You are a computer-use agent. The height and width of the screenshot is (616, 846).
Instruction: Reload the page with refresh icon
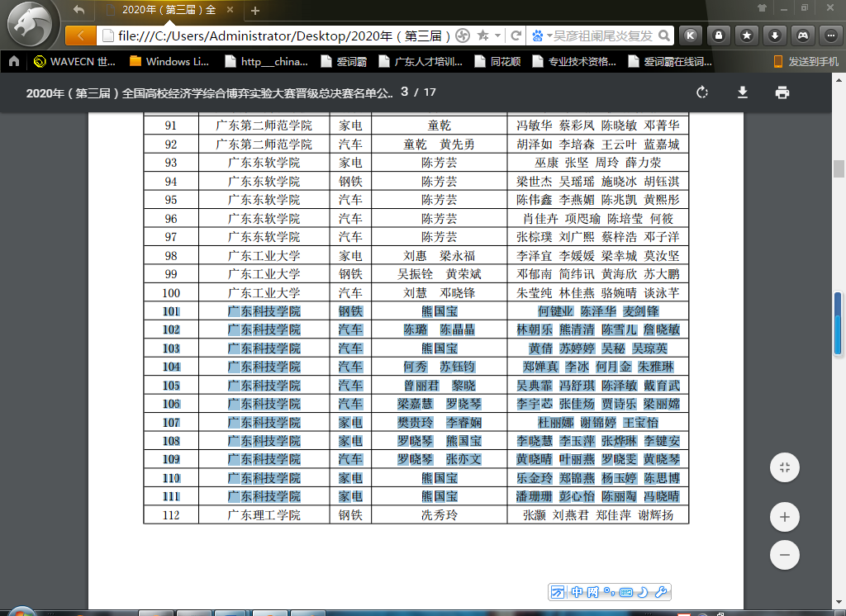pos(516,36)
